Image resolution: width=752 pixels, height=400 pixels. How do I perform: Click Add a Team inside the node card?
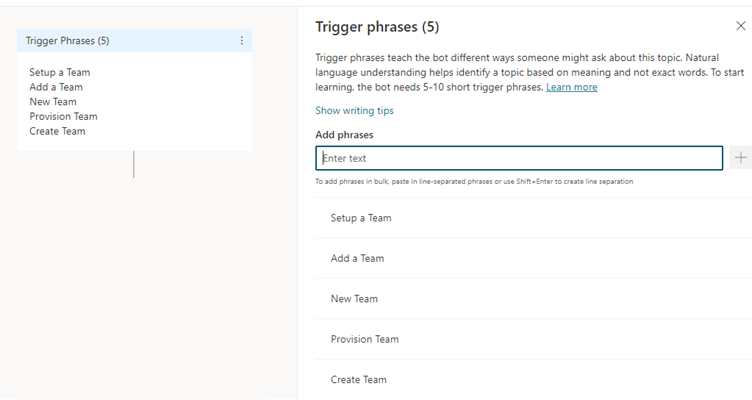(56, 87)
